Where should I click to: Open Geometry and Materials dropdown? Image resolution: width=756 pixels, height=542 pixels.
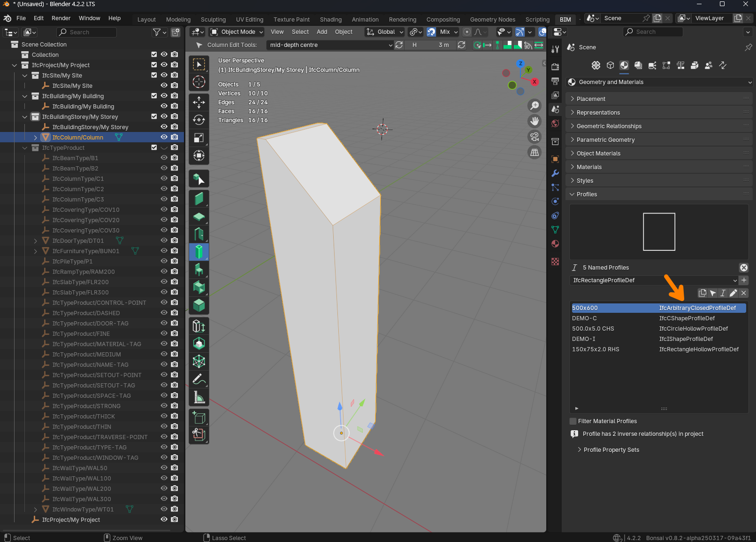(659, 82)
